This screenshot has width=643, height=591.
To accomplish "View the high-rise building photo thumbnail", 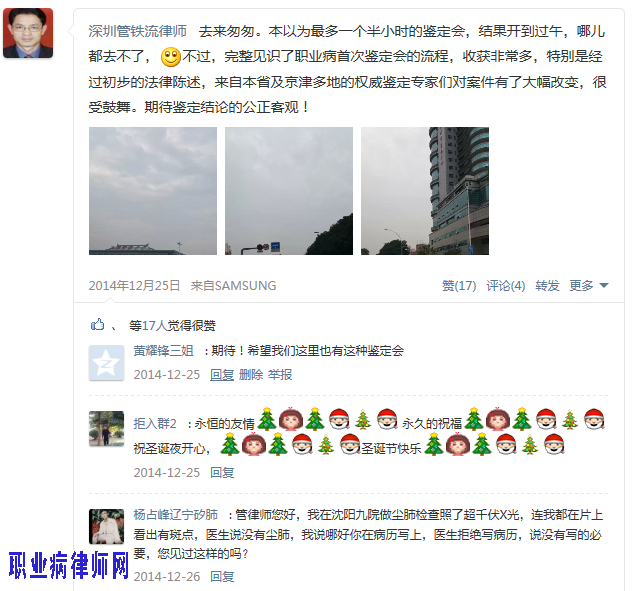I will [425, 191].
